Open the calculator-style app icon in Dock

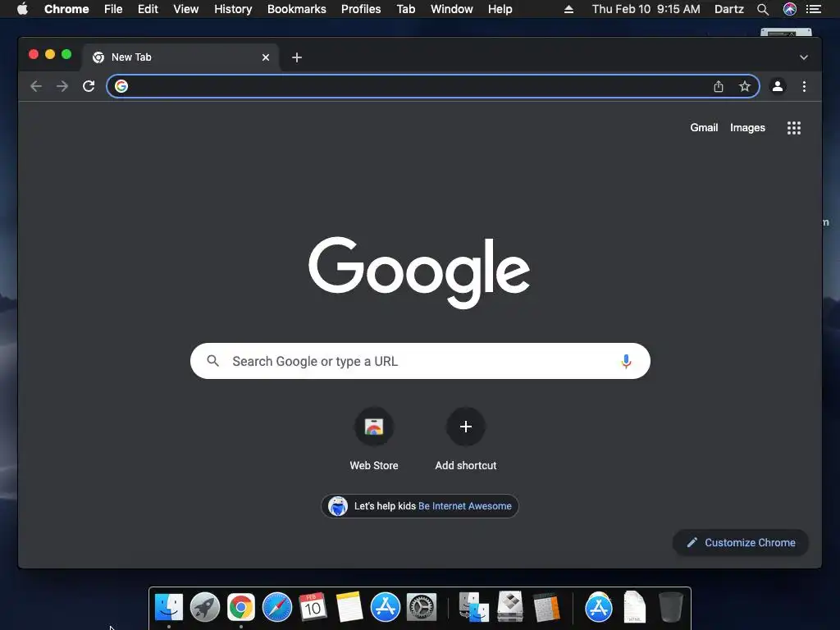pyautogui.click(x=546, y=608)
